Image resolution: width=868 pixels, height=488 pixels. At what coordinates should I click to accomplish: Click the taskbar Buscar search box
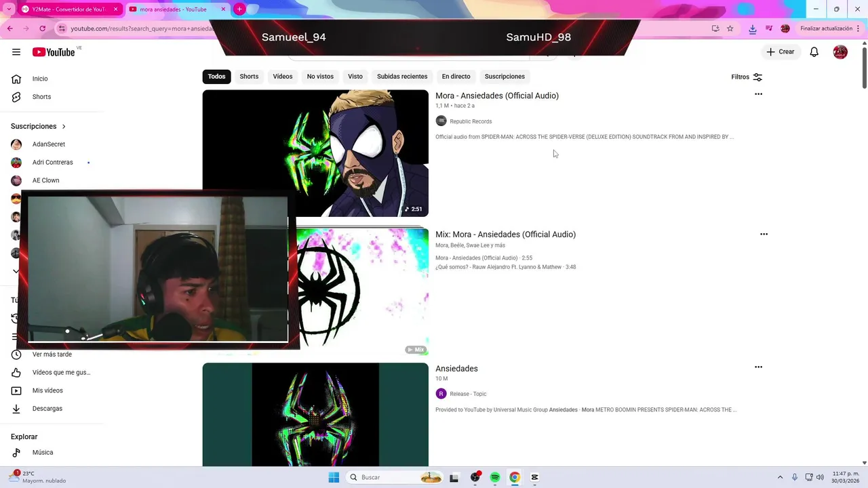[395, 477]
